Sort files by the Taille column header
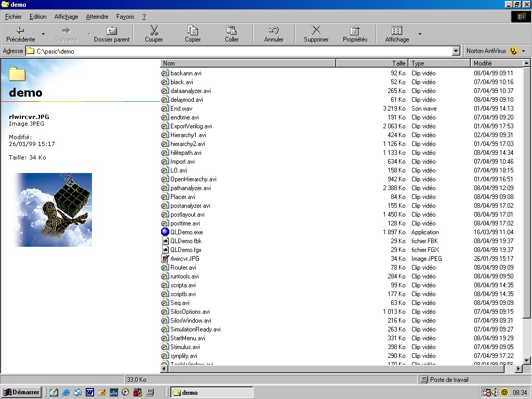532x399 pixels. [372, 63]
